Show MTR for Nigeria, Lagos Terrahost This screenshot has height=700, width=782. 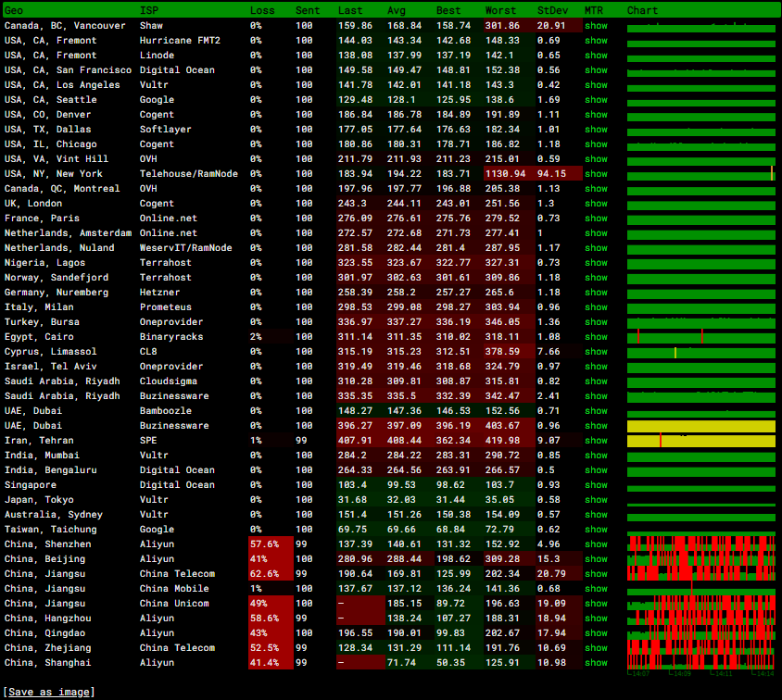click(x=596, y=263)
